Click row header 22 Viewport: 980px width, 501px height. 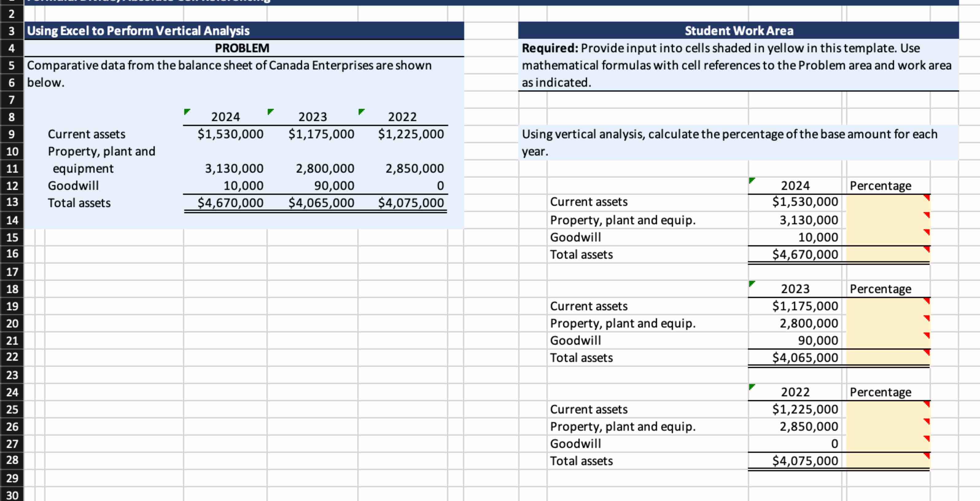pyautogui.click(x=12, y=357)
